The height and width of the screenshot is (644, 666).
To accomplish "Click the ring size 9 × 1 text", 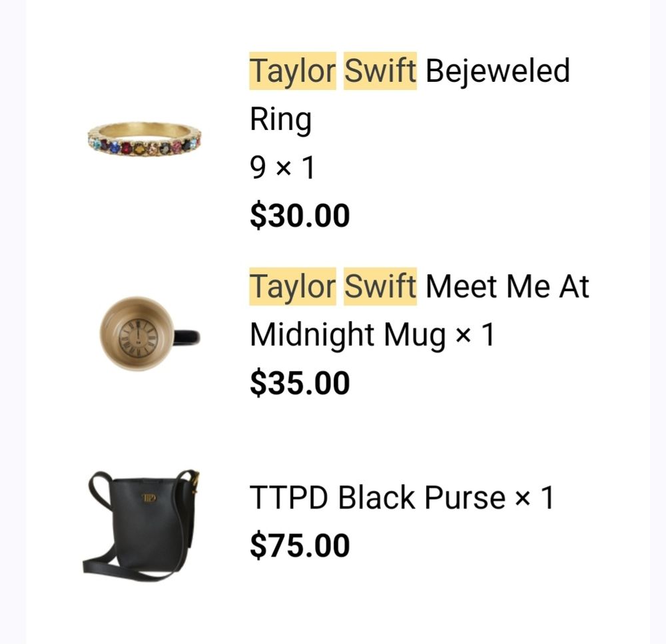I will (x=282, y=167).
